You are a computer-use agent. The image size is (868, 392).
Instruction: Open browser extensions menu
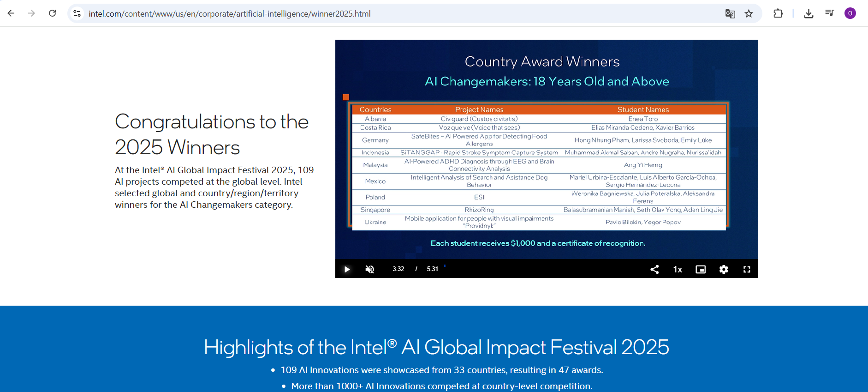tap(778, 14)
